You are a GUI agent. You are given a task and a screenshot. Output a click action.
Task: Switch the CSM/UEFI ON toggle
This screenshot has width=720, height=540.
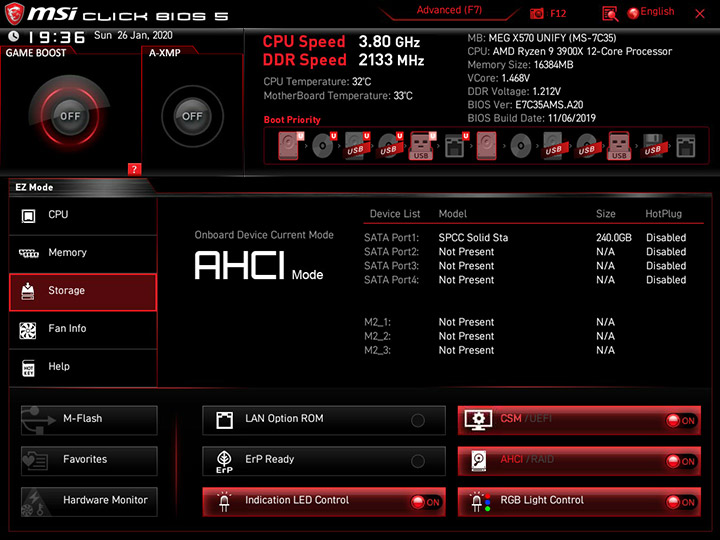point(681,420)
